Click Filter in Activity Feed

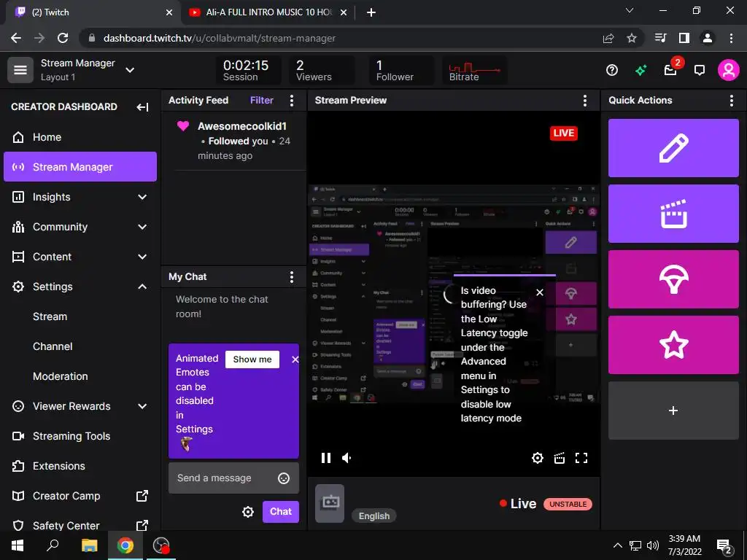(x=262, y=100)
